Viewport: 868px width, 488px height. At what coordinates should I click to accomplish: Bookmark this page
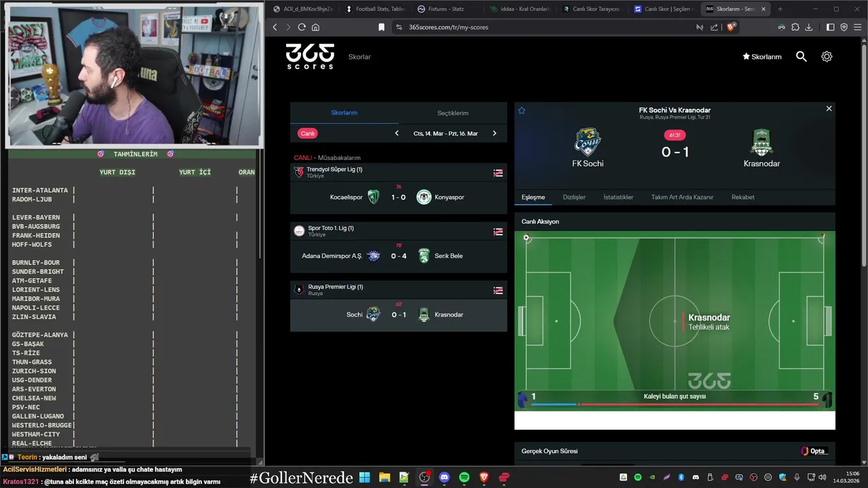point(381,27)
